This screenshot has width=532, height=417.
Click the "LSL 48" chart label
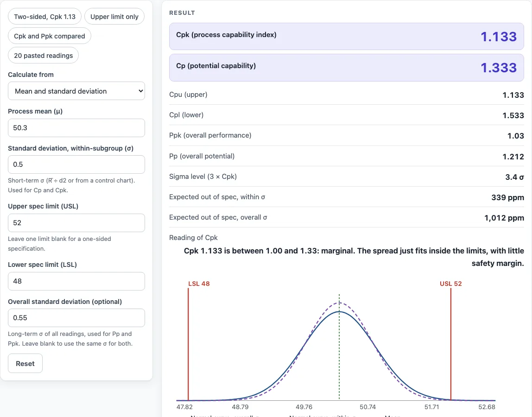click(x=199, y=284)
